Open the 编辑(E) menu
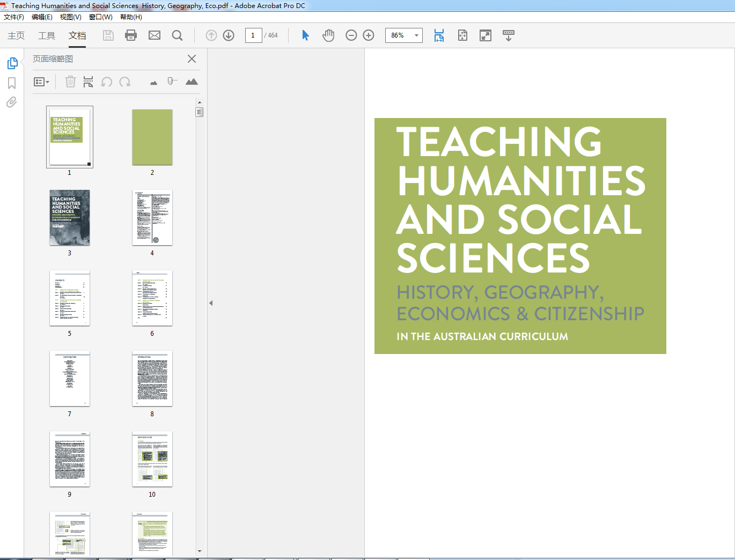Image resolution: width=735 pixels, height=560 pixels. (42, 17)
